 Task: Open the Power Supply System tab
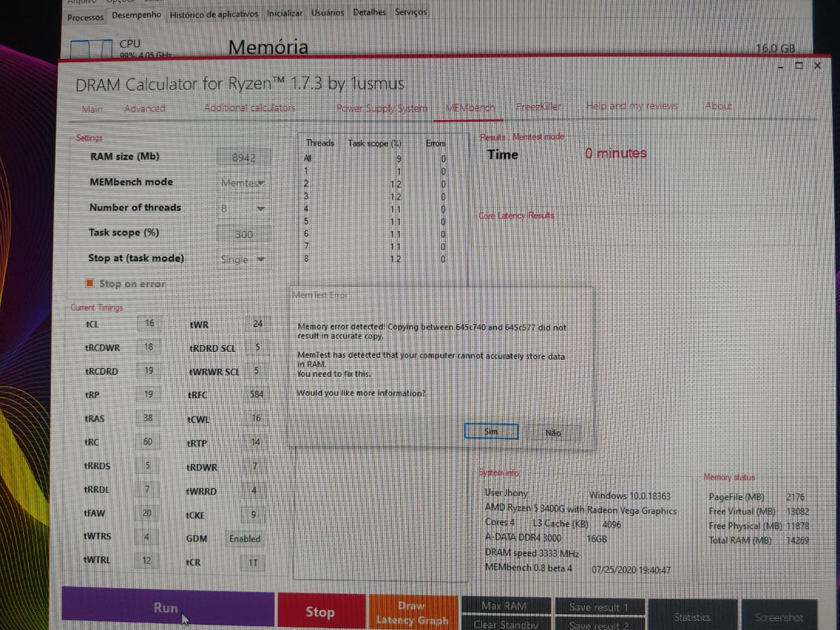[x=382, y=108]
